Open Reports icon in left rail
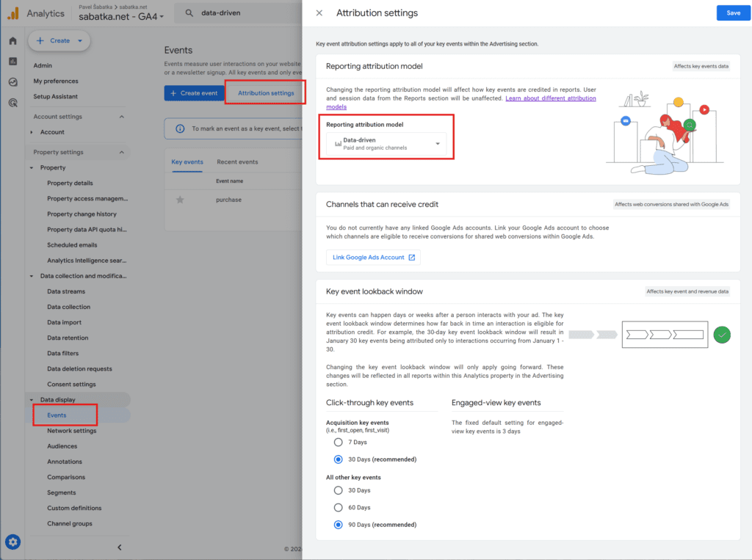Image resolution: width=752 pixels, height=560 pixels. (12, 62)
